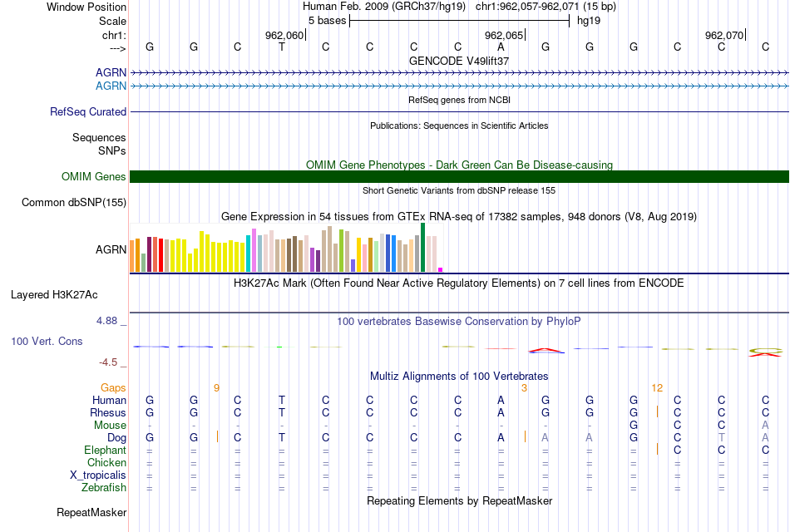
Task: Open the OMIM Gene Phenotypes track title
Action: 459,165
